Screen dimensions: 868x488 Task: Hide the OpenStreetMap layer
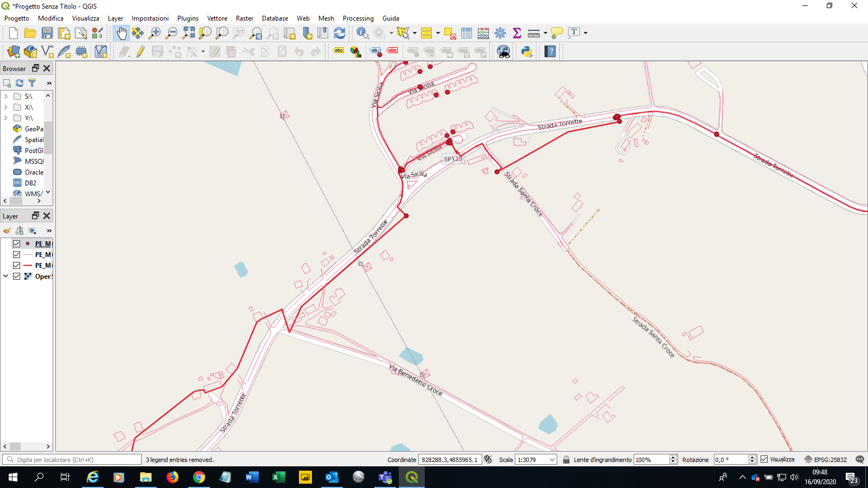click(x=17, y=277)
